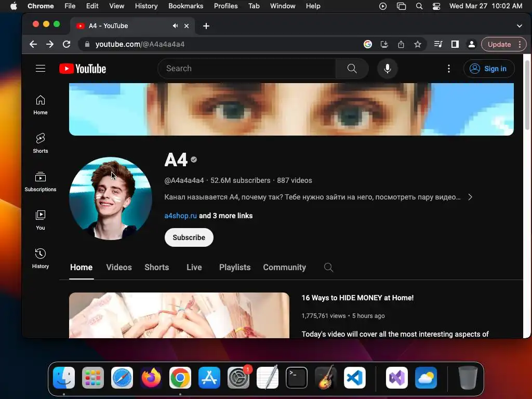Click the install app icon in address bar

[384, 44]
